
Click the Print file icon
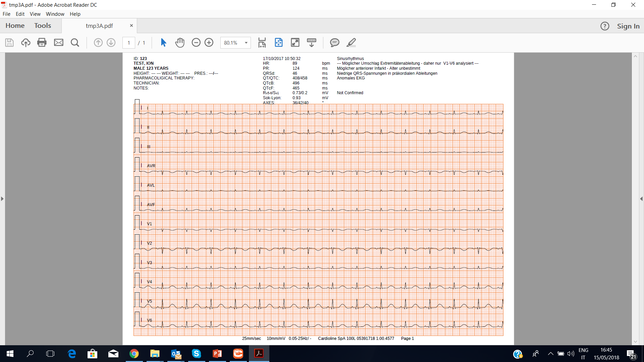coord(42,43)
